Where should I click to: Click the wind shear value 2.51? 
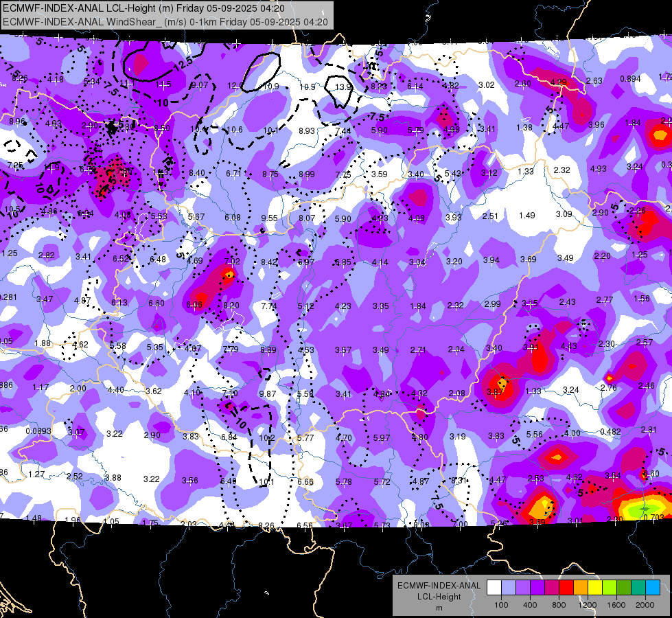coord(490,216)
